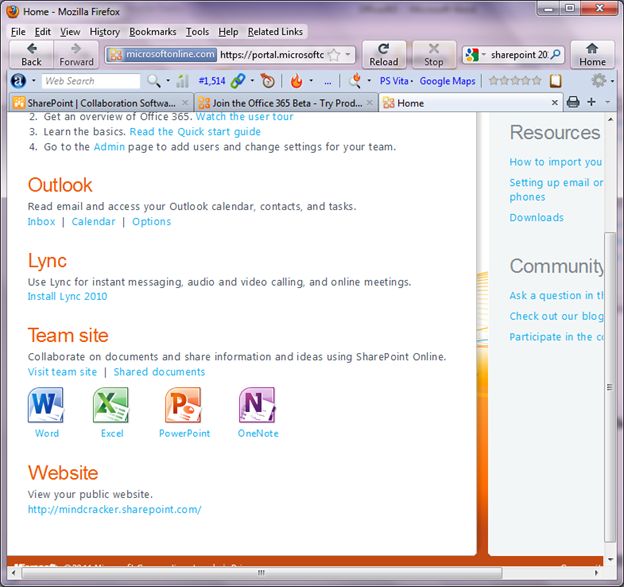Switch to SharePoint Collaboration Software tab

(x=101, y=103)
